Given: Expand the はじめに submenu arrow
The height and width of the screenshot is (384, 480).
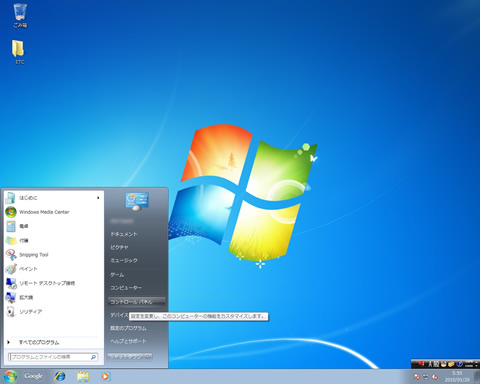Looking at the screenshot, I should coord(98,198).
